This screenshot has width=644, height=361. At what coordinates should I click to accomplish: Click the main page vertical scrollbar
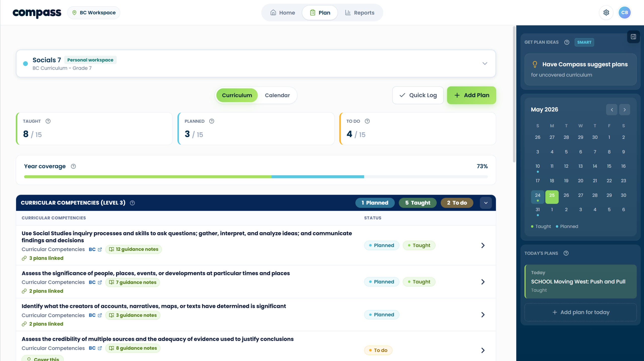514,95
